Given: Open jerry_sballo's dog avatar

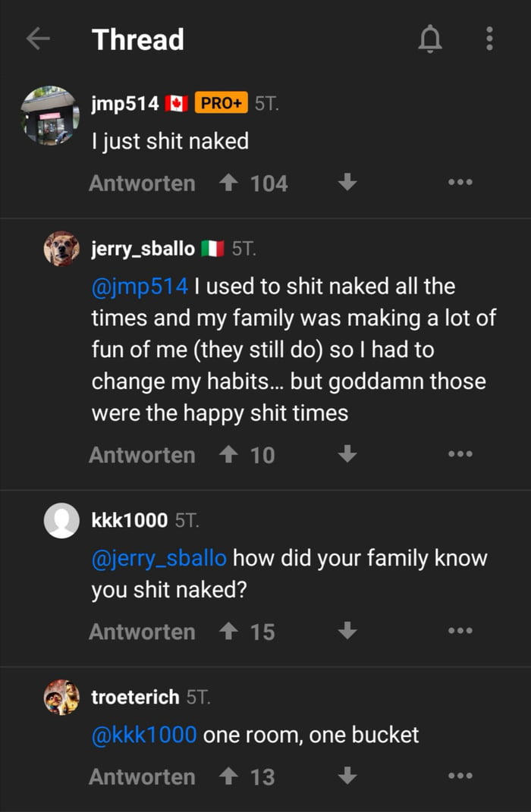Looking at the screenshot, I should (61, 247).
